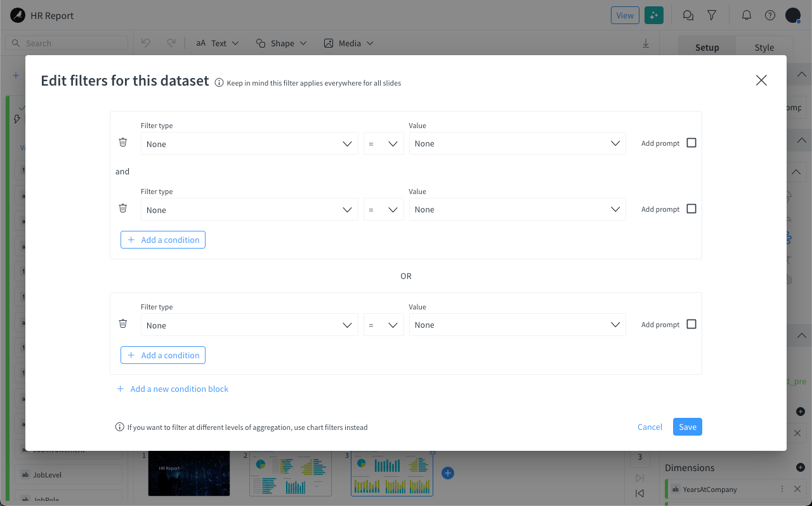The height and width of the screenshot is (506, 812).
Task: Add a new condition block
Action: (x=173, y=389)
